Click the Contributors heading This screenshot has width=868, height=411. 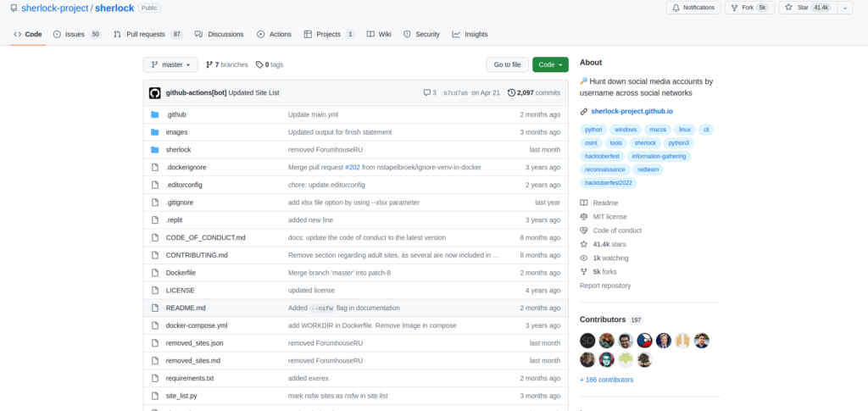point(603,319)
